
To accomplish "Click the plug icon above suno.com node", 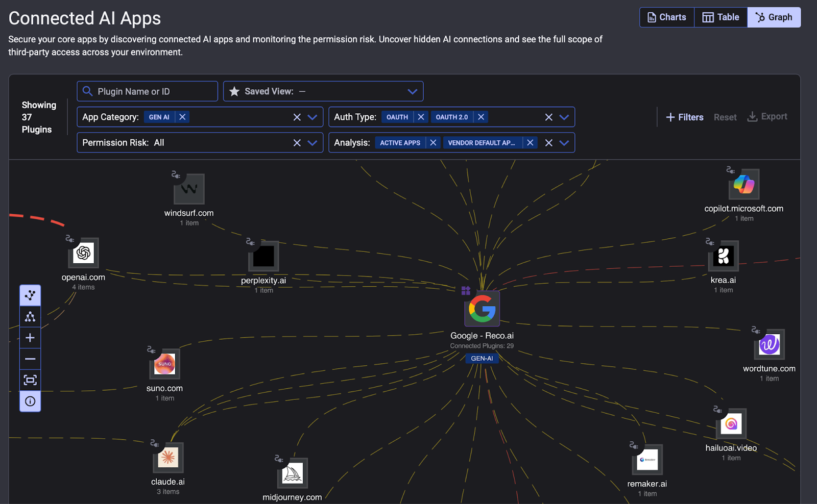I will click(x=151, y=349).
